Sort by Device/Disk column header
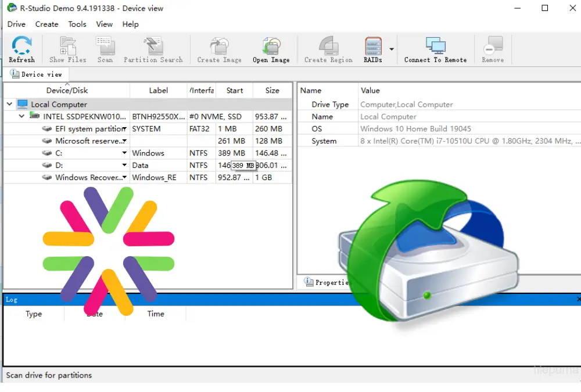 67,91
